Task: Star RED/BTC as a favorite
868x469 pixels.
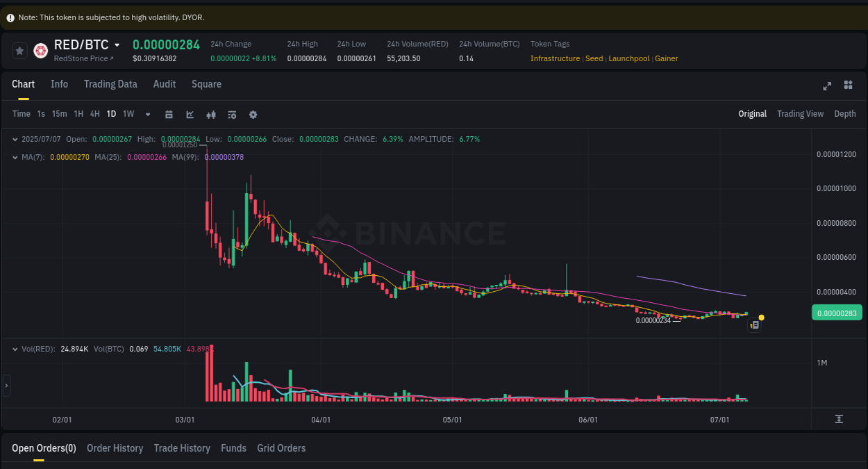Action: coord(19,50)
